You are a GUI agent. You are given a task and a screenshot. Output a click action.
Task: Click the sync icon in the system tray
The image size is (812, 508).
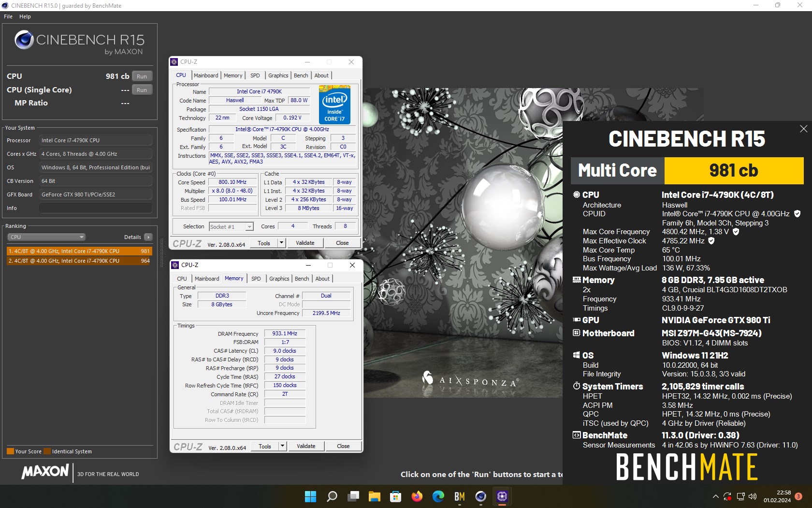tap(728, 496)
